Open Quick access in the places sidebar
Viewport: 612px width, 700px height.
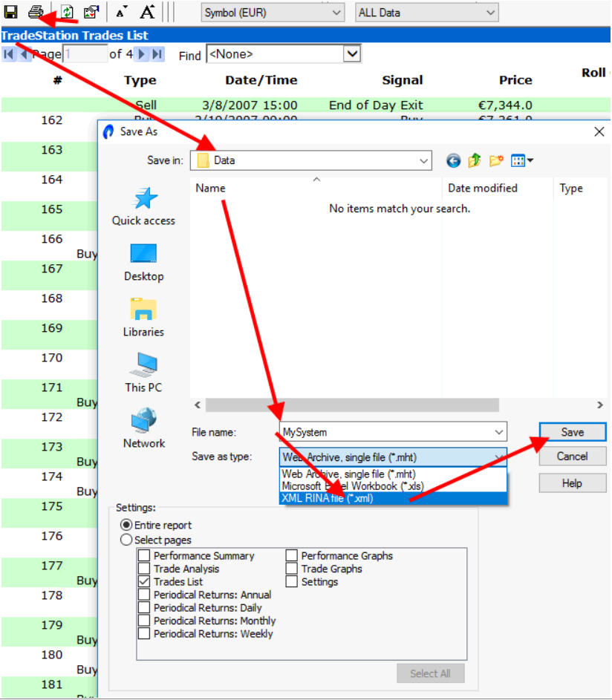[143, 206]
